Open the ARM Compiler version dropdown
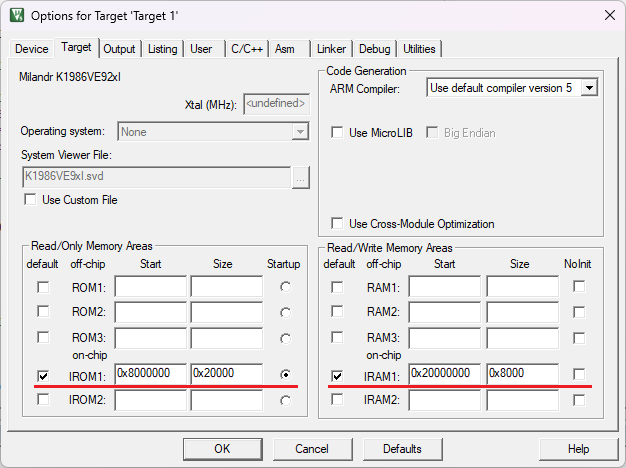 click(x=589, y=88)
